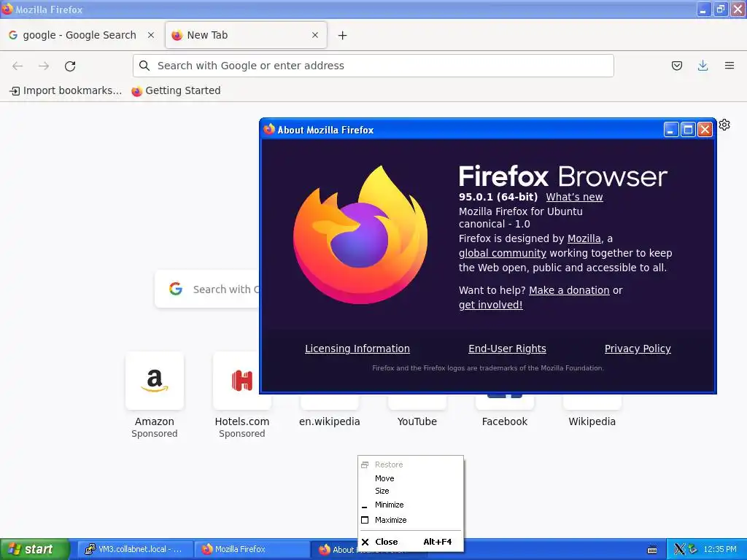747x560 pixels.
Task: Click the Firefox icon in About dialog title bar
Action: pos(269,129)
